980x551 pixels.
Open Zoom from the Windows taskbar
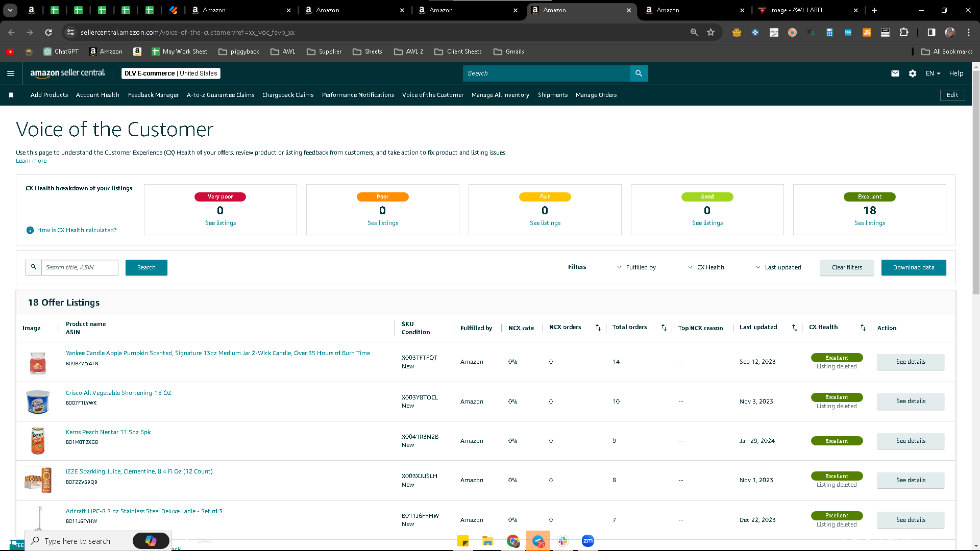(x=588, y=541)
